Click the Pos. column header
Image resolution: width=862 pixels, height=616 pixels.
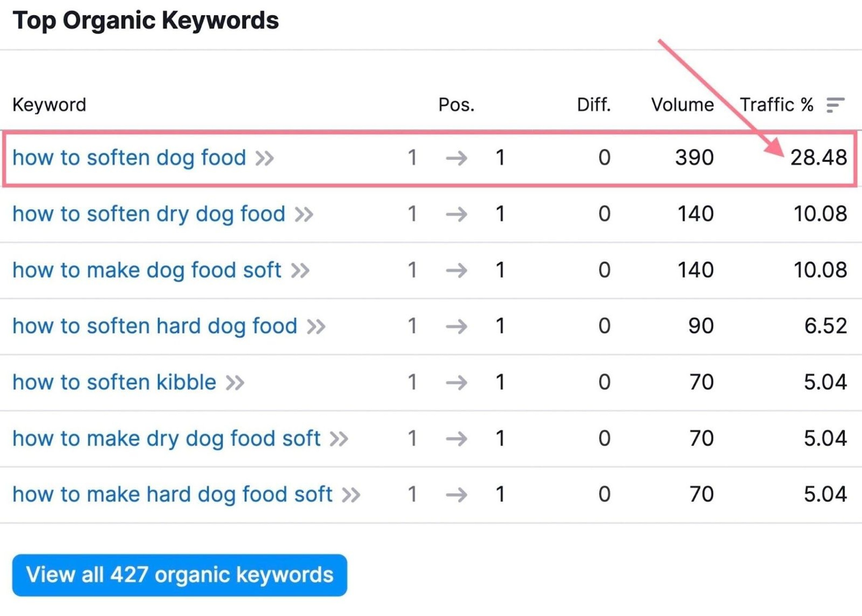[456, 105]
